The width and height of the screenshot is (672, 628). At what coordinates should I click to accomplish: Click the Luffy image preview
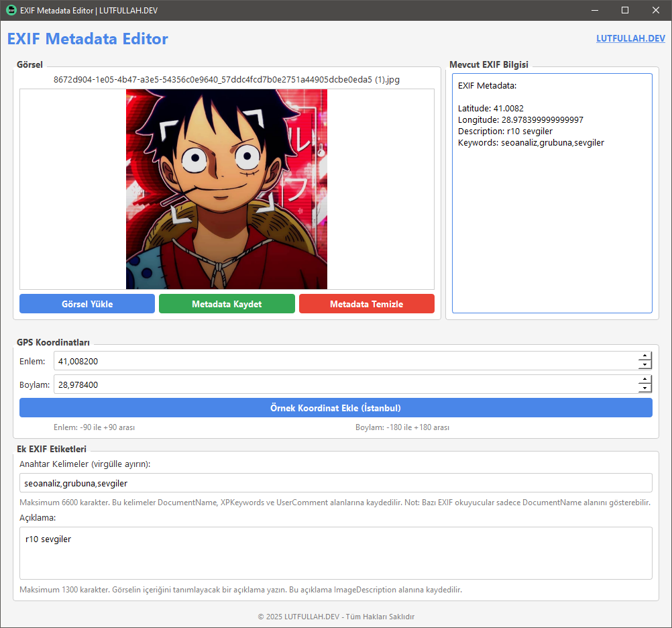tap(226, 189)
